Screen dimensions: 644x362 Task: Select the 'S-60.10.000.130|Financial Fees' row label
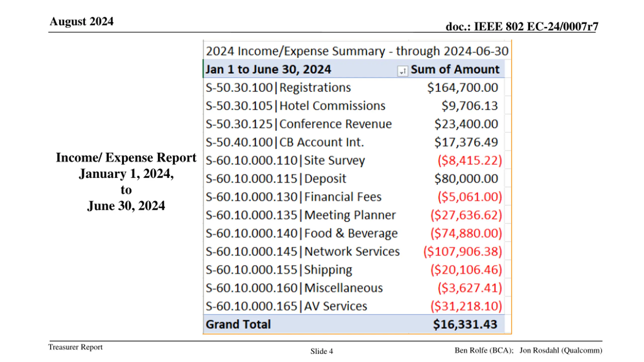294,197
